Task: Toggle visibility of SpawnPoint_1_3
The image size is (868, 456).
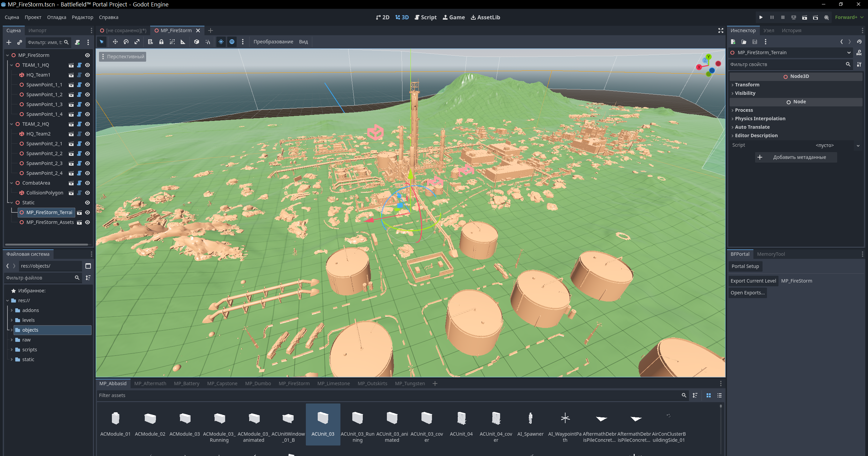Action: [87, 104]
